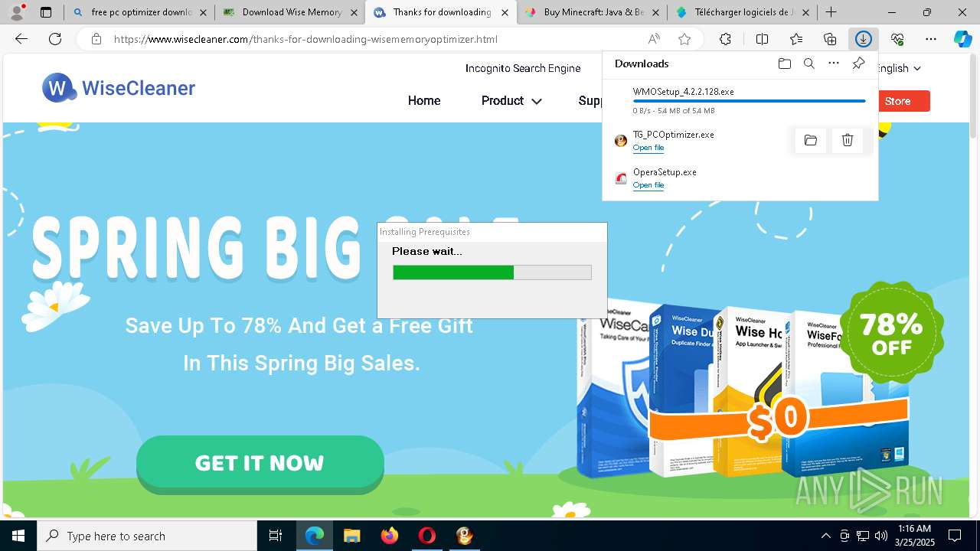Show TG_PCOptimizer.exe in folder

(811, 140)
